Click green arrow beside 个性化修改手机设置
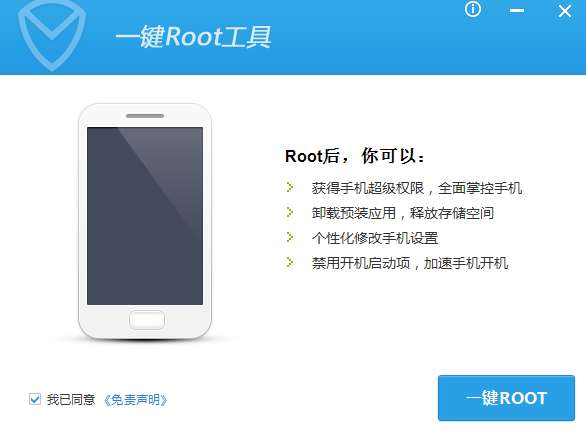 pyautogui.click(x=290, y=237)
